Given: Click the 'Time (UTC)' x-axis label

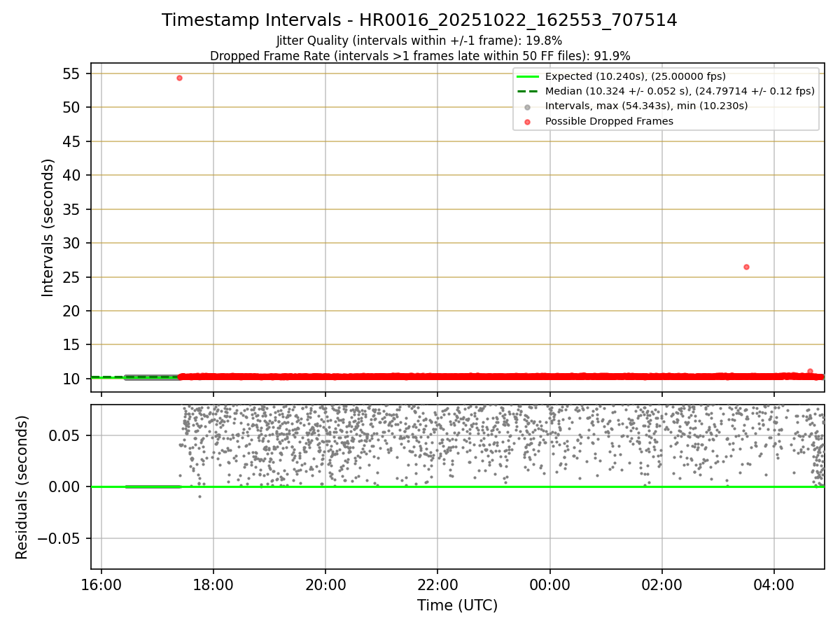Looking at the screenshot, I should [x=457, y=605].
